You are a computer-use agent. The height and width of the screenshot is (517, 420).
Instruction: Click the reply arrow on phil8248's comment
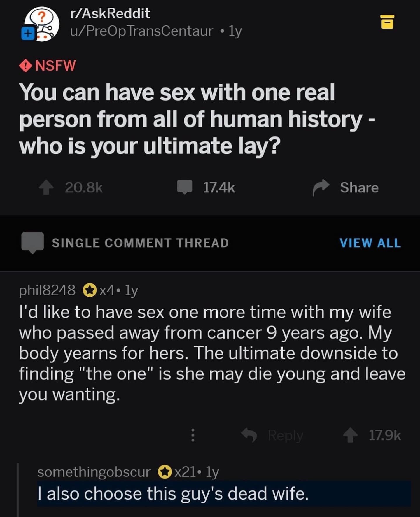[x=249, y=435]
